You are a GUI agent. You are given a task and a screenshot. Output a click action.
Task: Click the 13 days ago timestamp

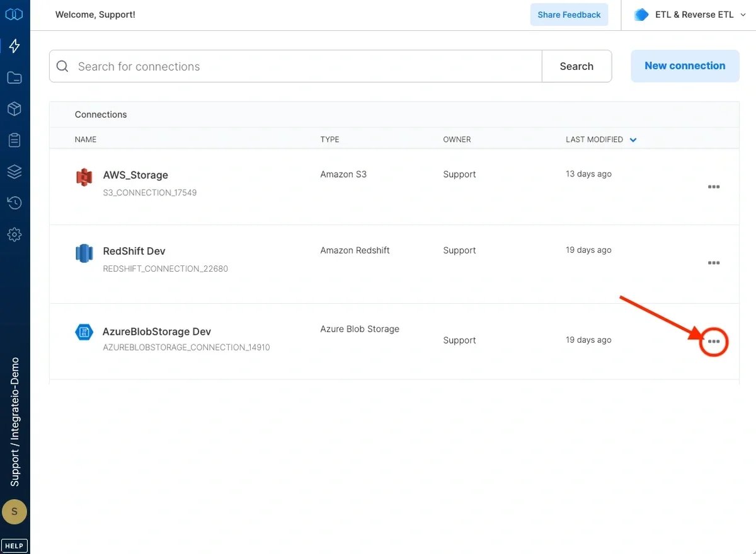tap(588, 174)
